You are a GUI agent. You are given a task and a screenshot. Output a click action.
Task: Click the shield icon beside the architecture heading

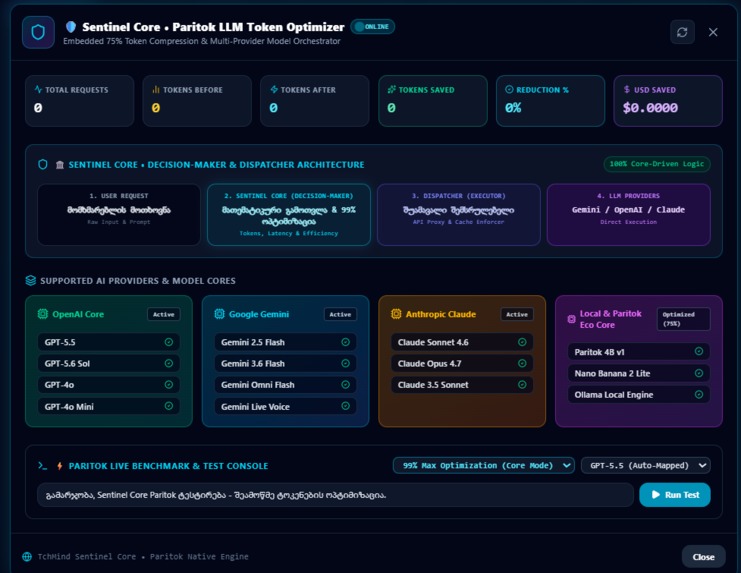[43, 164]
